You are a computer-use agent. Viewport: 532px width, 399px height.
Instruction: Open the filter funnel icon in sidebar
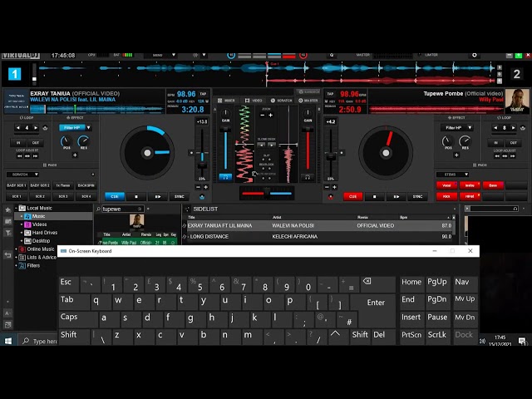click(7, 233)
